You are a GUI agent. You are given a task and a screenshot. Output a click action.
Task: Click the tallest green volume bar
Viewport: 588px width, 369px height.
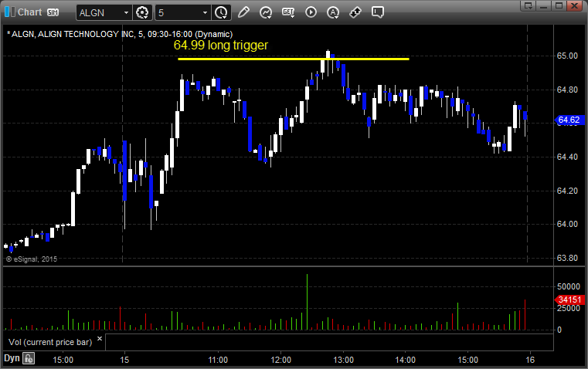coord(307,302)
